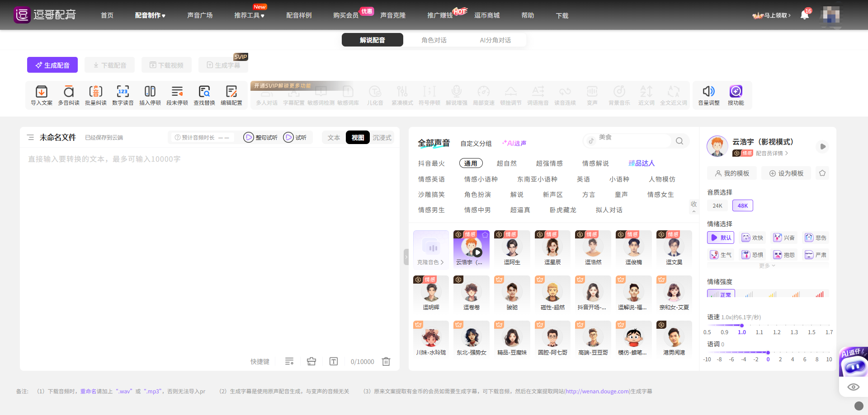This screenshot has width=868, height=415.
Task: Set the 语调 slider to 4
Action: (793, 352)
